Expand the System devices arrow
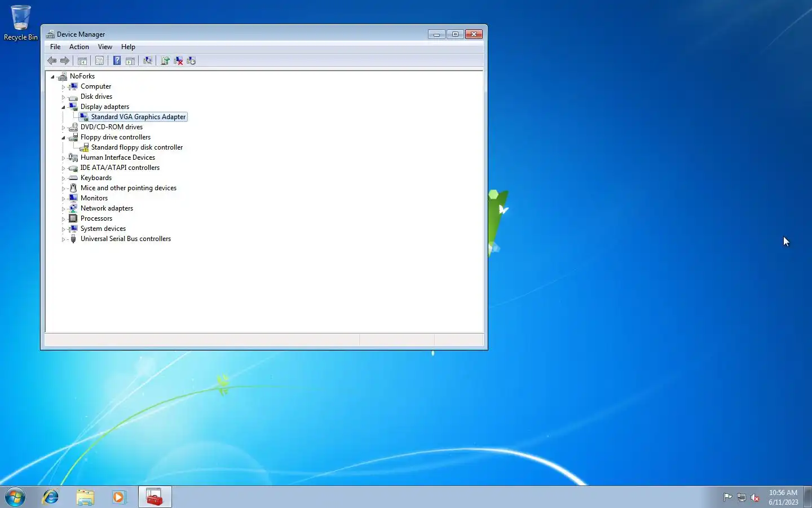The image size is (812, 508). [x=63, y=229]
